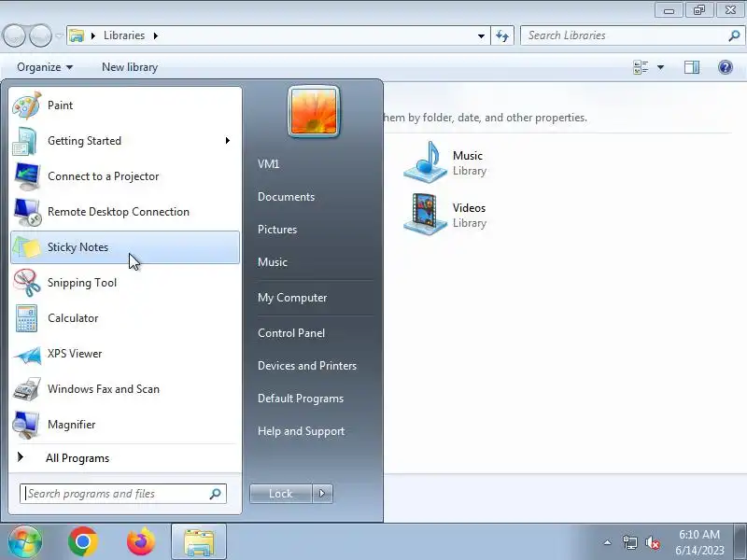Open Help and Support

[x=301, y=431]
